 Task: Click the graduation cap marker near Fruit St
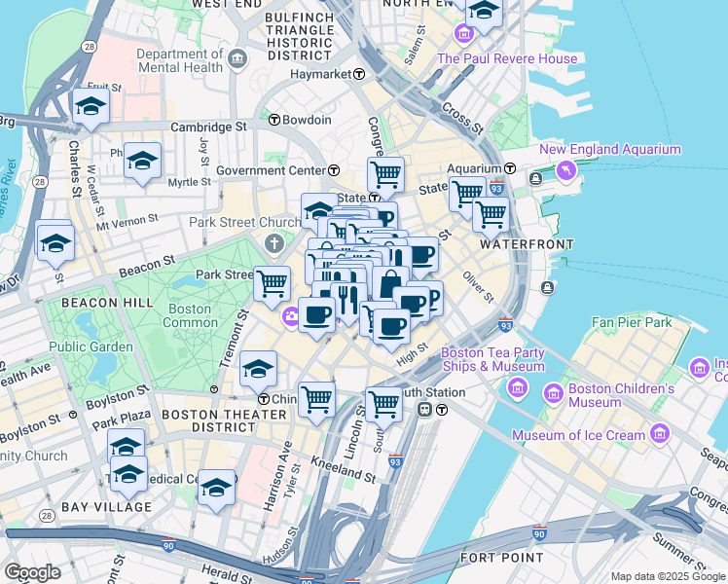point(91,109)
